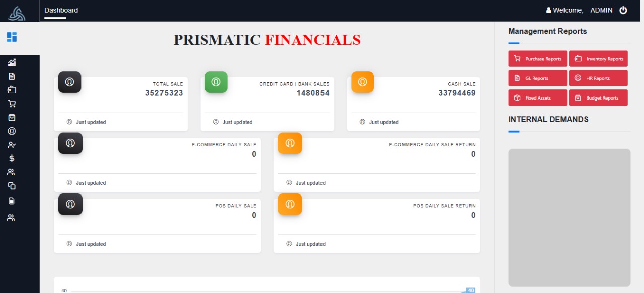Click the INTERNAL DEMANDS heading

[548, 120]
